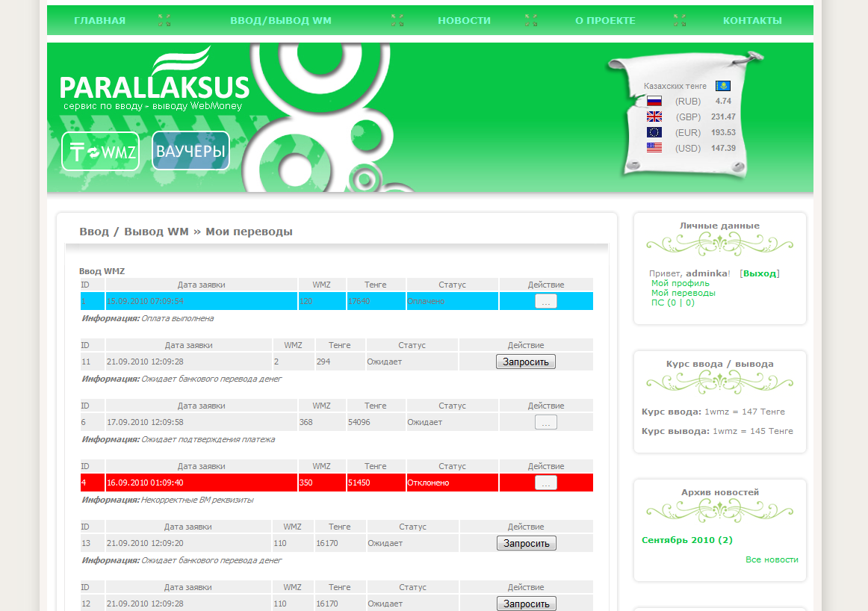Click Курс ввода rate text

[713, 412]
